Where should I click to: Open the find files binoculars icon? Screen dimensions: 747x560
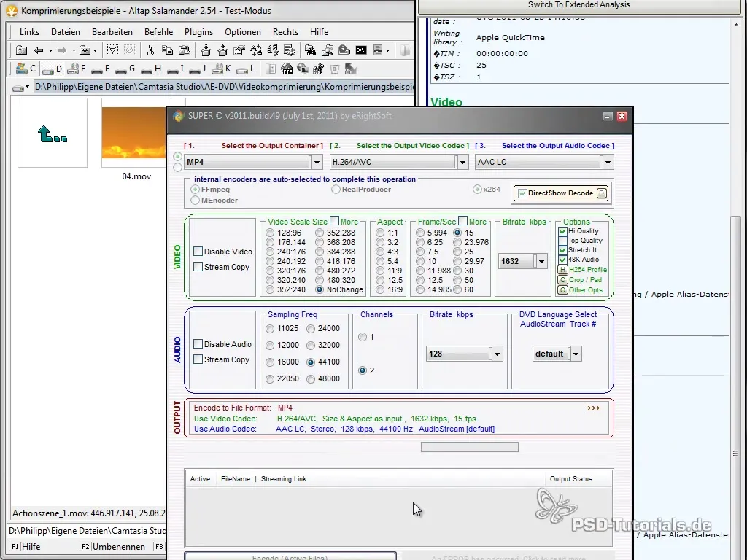(x=310, y=50)
